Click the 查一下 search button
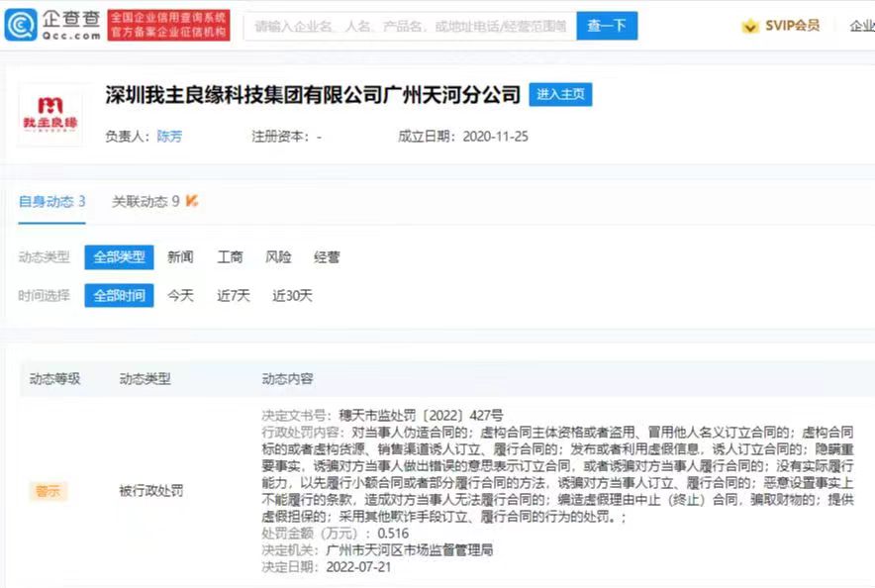The width and height of the screenshot is (875, 588). pyautogui.click(x=607, y=26)
